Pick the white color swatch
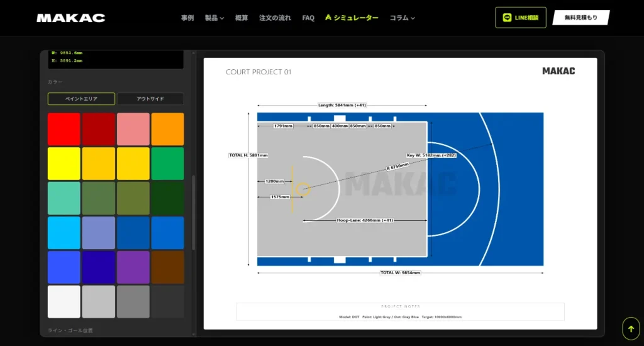This screenshot has width=644, height=346. coord(64,301)
